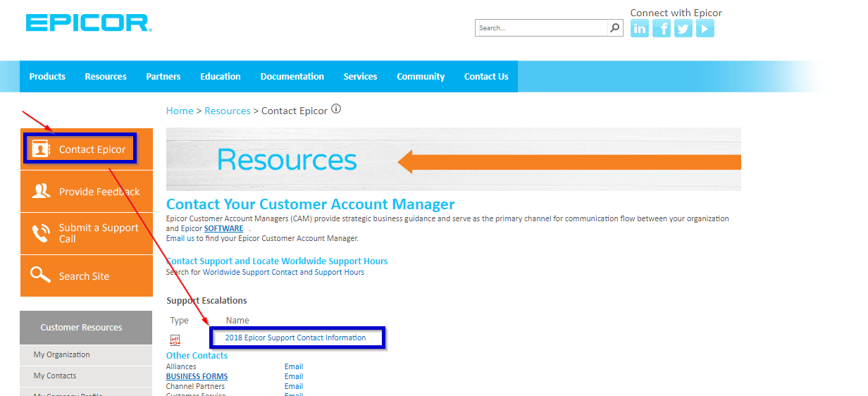Click the Channel Partners row label
The image size is (868, 396).
pos(195,386)
